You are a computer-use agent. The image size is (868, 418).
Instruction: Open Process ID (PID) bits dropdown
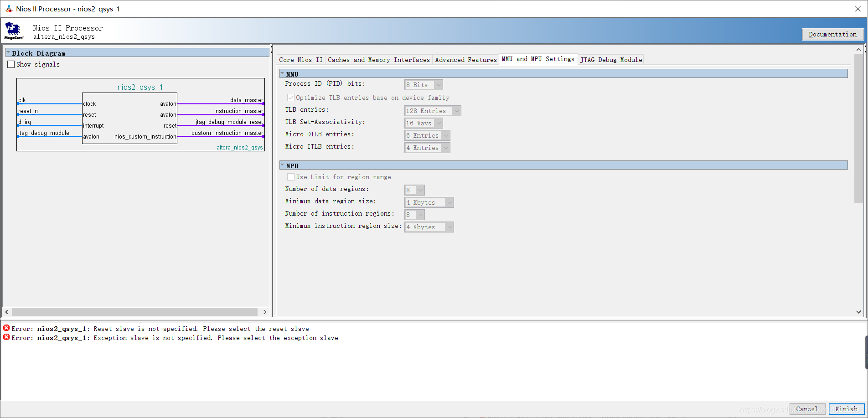coord(424,85)
